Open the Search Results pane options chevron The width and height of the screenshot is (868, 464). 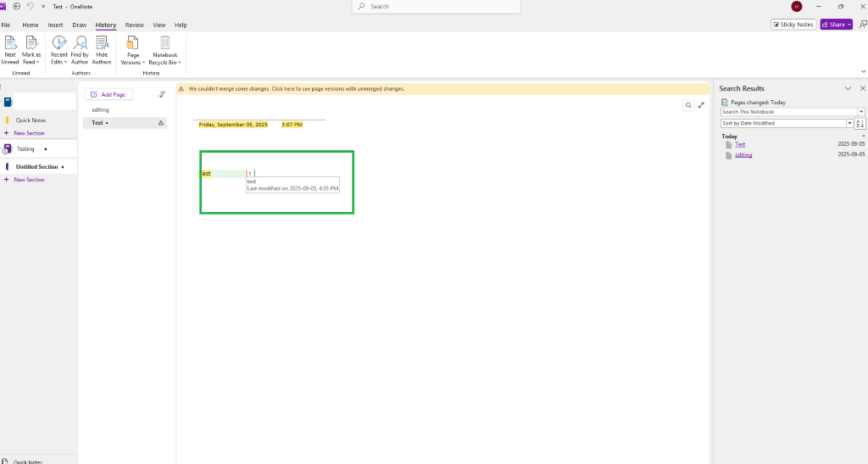(x=848, y=88)
